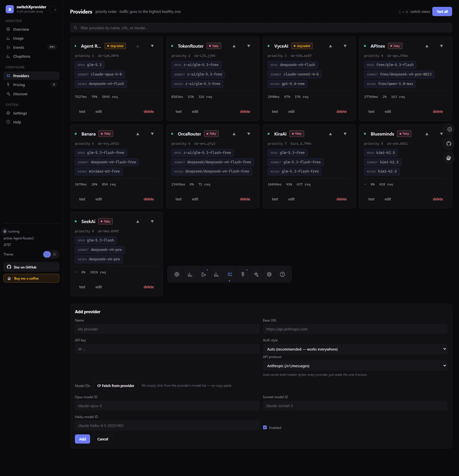459x476 pixels.
Task: Move TokenRouter up in priority
Action: pyautogui.click(x=234, y=46)
